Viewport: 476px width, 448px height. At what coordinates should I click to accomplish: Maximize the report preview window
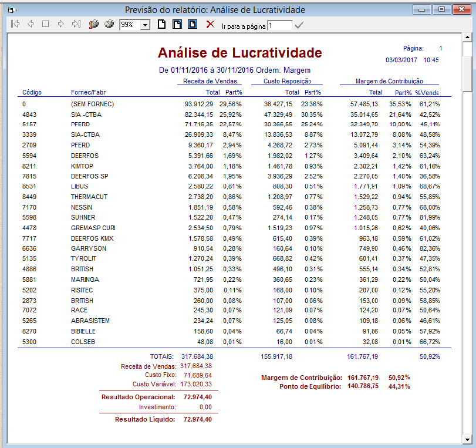[441, 9]
